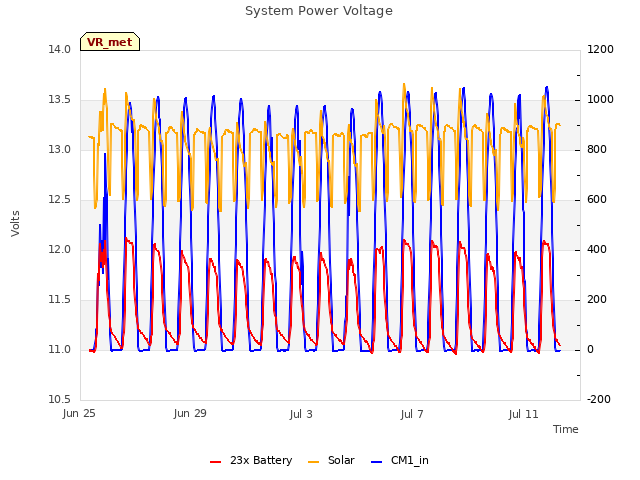640x480 pixels.
Task: Click the System Power Voltage chart title
Action: (x=319, y=11)
